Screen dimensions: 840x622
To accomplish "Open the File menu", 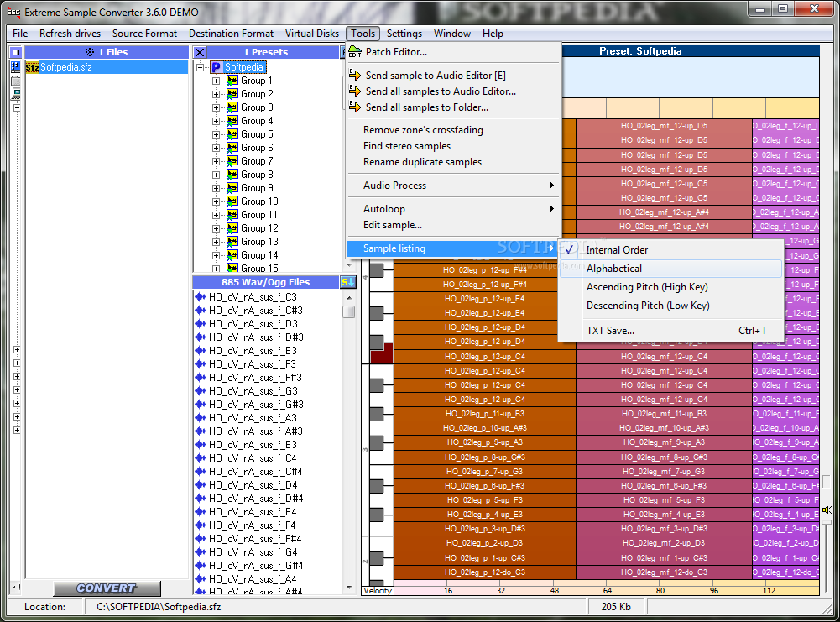I will [20, 34].
